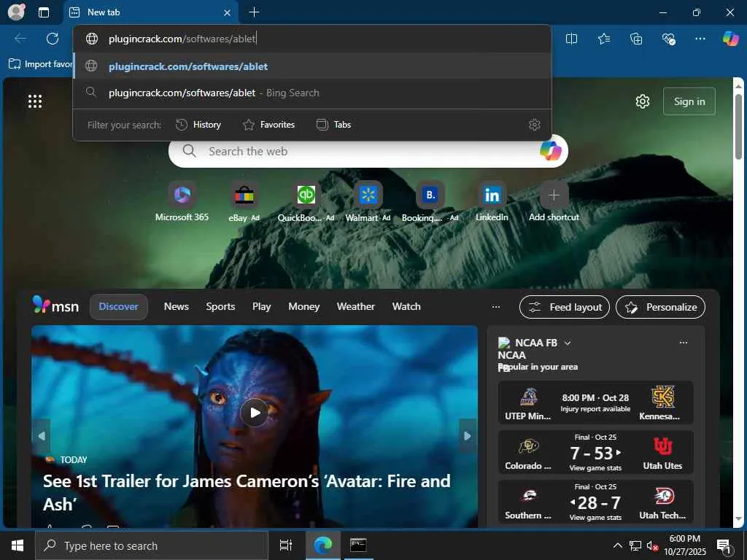Viewport: 747px width, 560px height.
Task: Open the muted volume tray icon
Action: pyautogui.click(x=653, y=545)
